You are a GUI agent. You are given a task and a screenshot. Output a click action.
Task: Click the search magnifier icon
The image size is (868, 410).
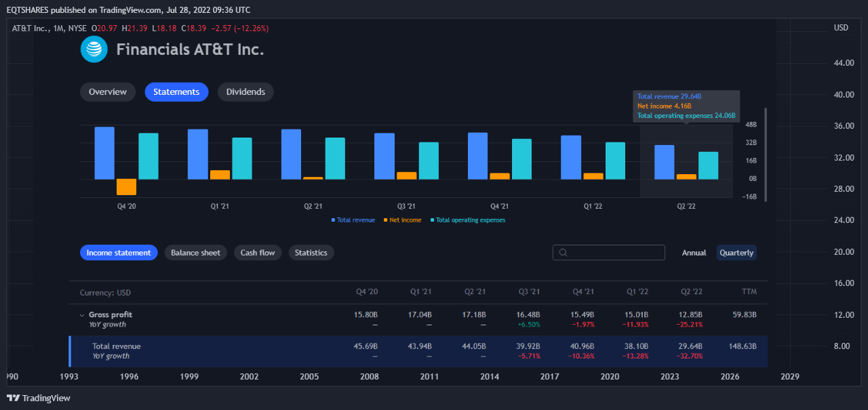click(563, 253)
